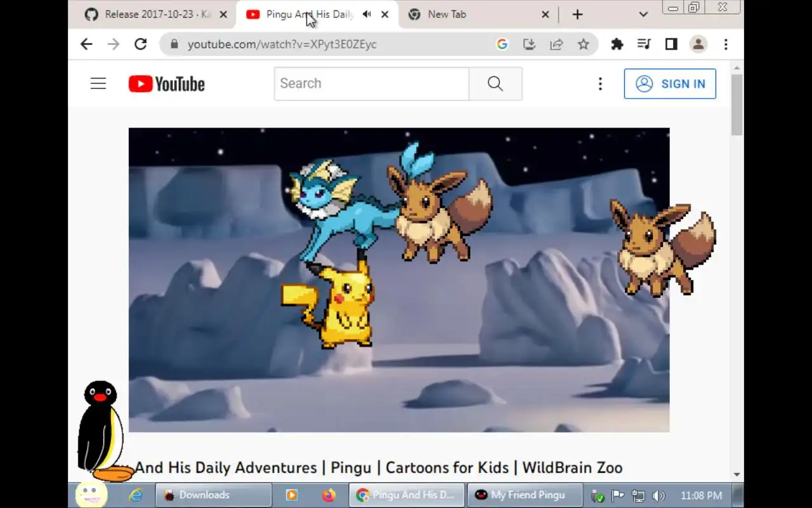The width and height of the screenshot is (812, 508).
Task: Toggle Chrome side panel
Action: click(671, 44)
